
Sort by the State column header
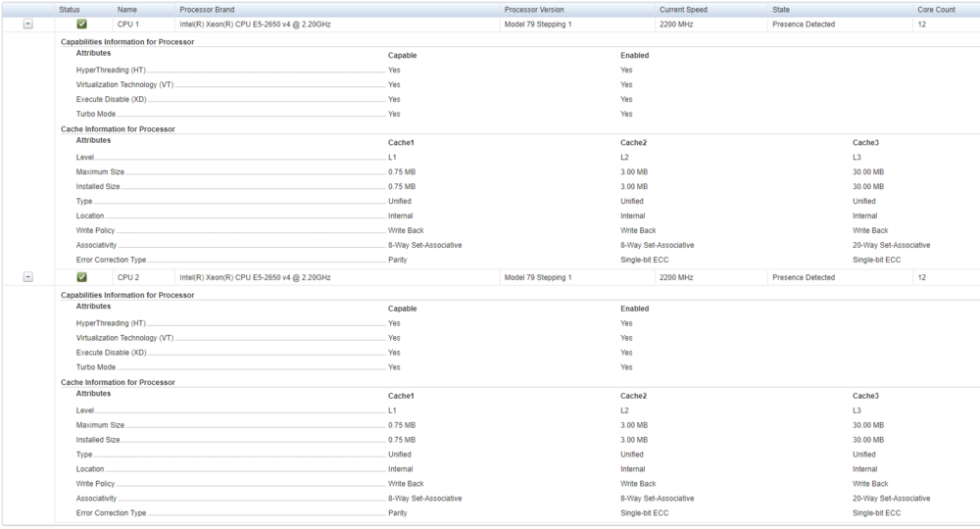[781, 10]
